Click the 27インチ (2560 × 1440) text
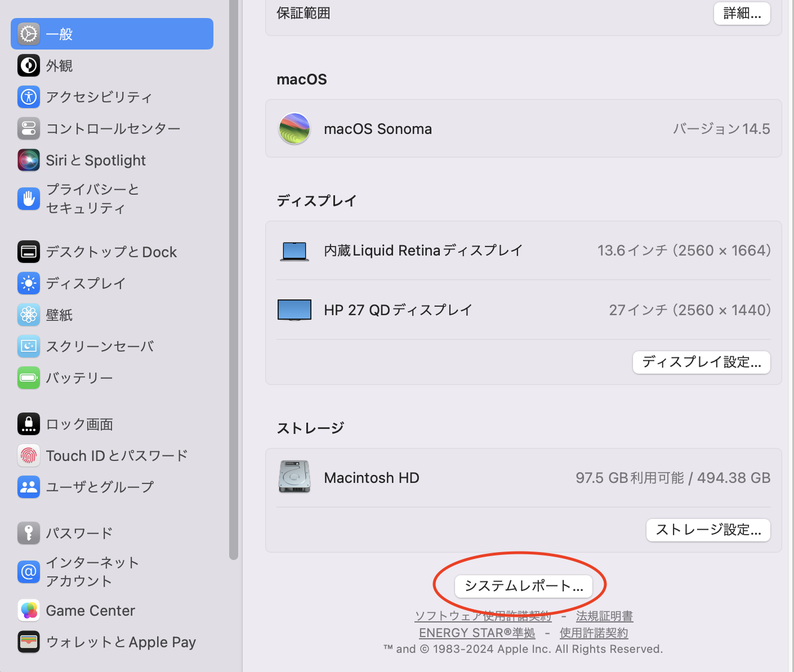This screenshot has height=672, width=794. point(690,310)
